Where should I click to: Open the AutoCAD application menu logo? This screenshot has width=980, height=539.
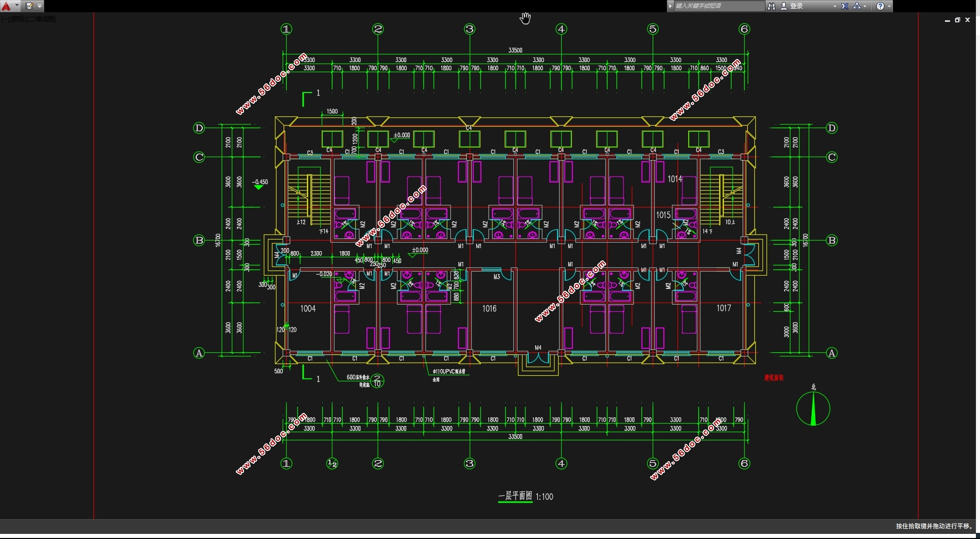pos(6,6)
